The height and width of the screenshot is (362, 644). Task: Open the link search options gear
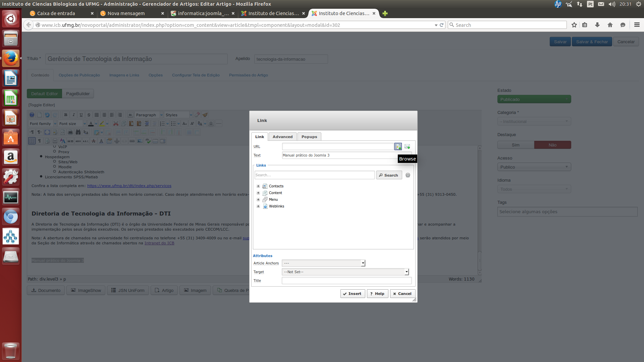[408, 175]
